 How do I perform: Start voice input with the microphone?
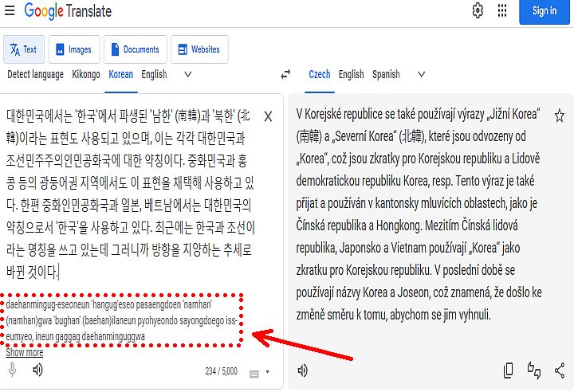tap(12, 370)
